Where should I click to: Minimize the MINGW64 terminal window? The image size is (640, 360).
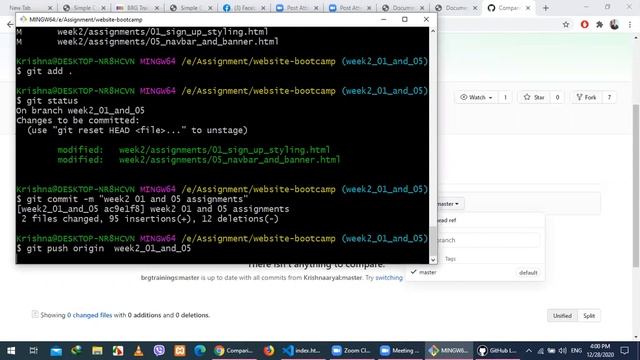pos(384,19)
